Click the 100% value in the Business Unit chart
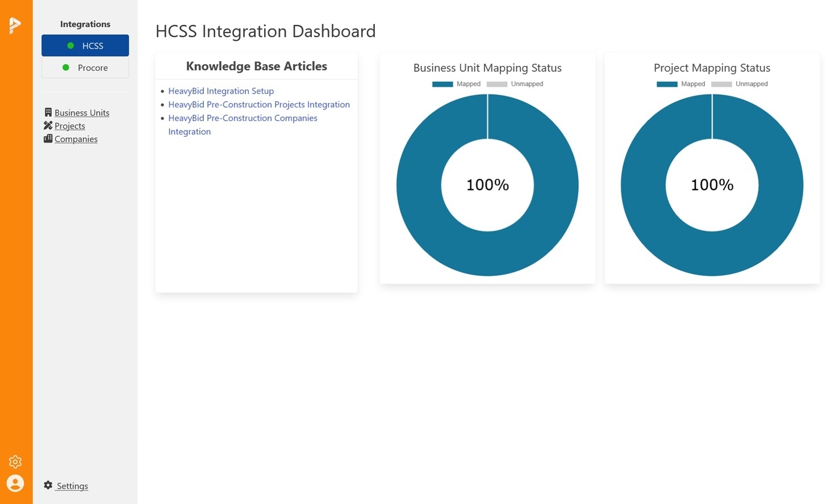Screen dimensions: 827x504 coord(487,185)
